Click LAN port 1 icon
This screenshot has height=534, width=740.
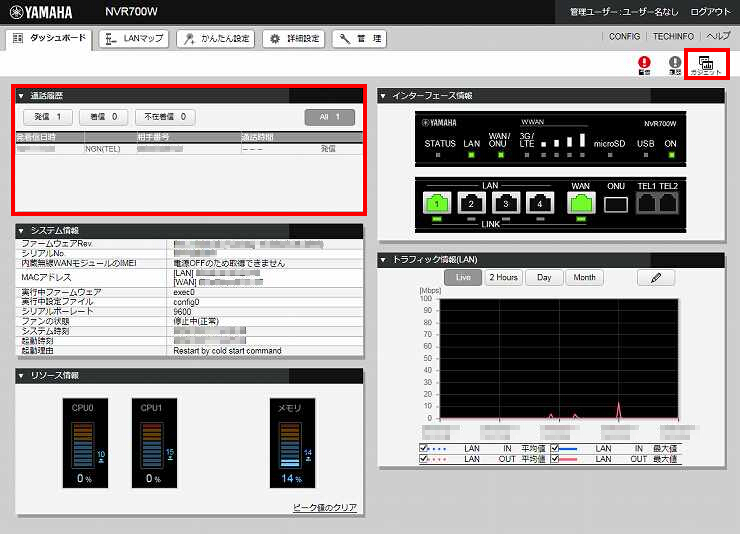click(x=437, y=203)
